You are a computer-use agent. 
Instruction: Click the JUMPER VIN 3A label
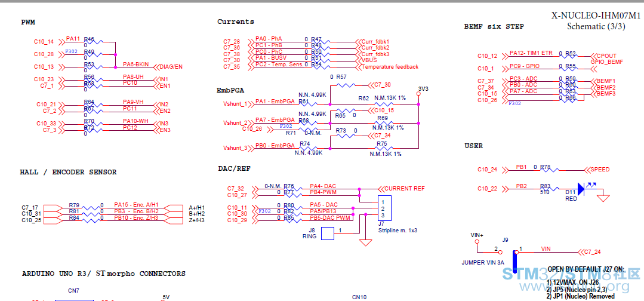(483, 263)
